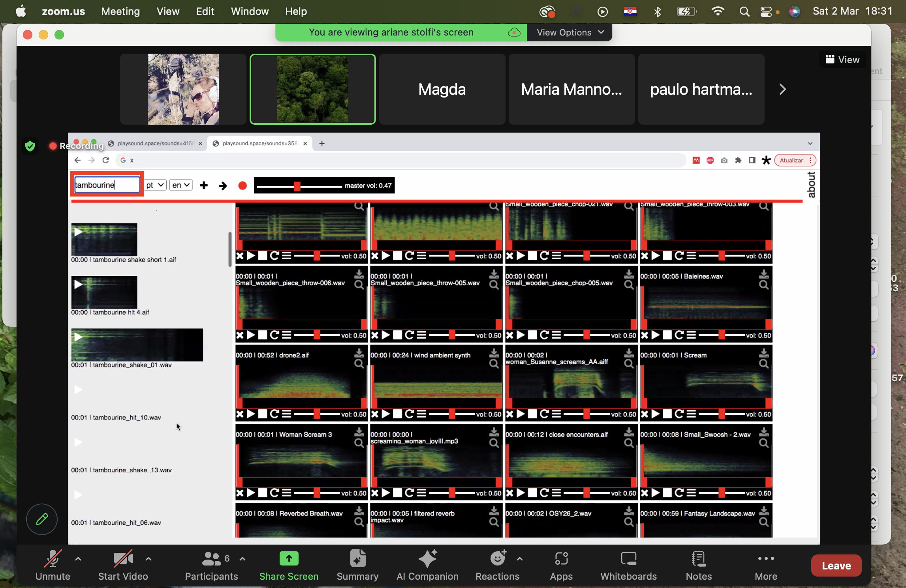Click the AI Companion icon
This screenshot has width=906, height=588.
tap(427, 565)
